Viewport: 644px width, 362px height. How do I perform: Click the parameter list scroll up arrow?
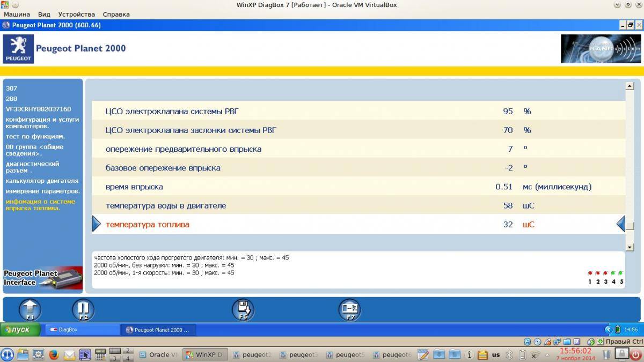630,86
